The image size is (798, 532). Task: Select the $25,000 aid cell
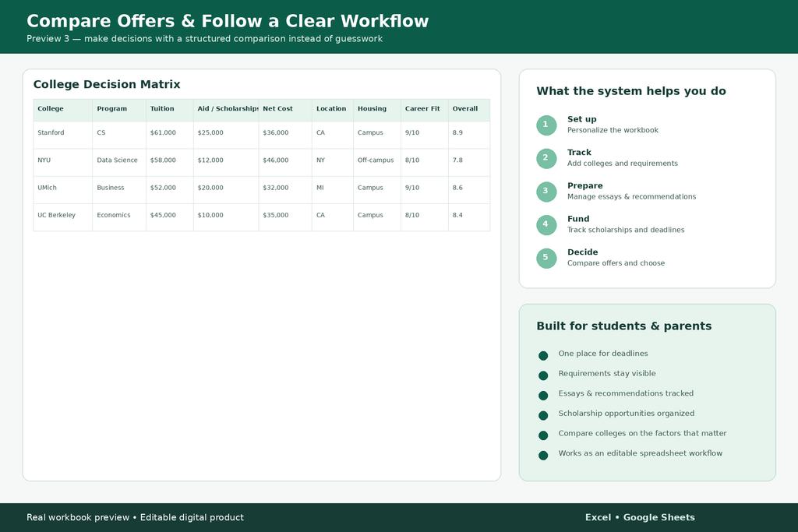pos(226,135)
